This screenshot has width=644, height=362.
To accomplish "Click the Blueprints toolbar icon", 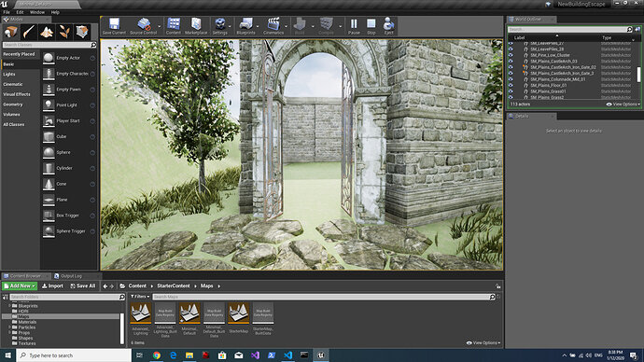I will point(245,26).
